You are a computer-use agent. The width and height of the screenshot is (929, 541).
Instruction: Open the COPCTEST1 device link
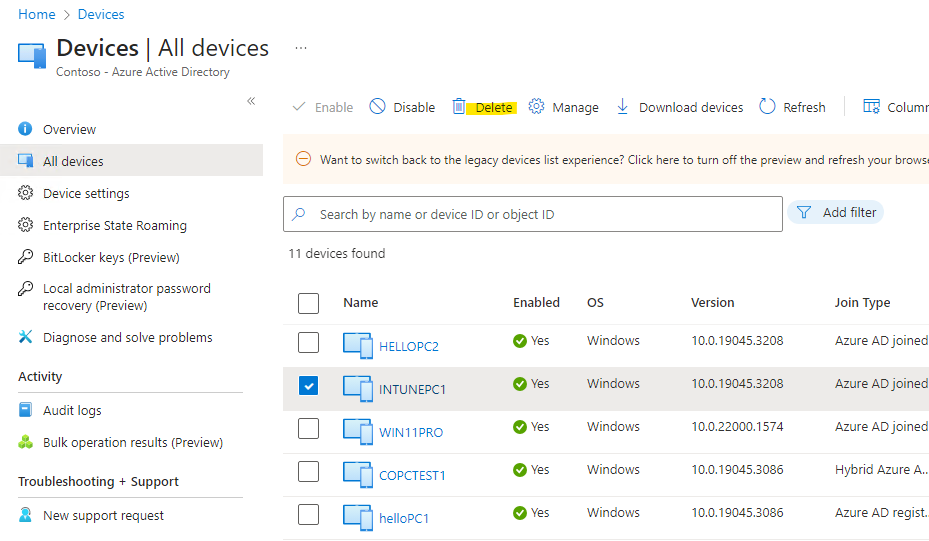point(412,475)
